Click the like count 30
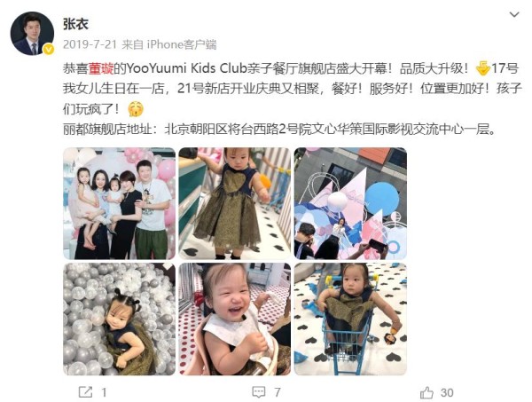 point(447,392)
